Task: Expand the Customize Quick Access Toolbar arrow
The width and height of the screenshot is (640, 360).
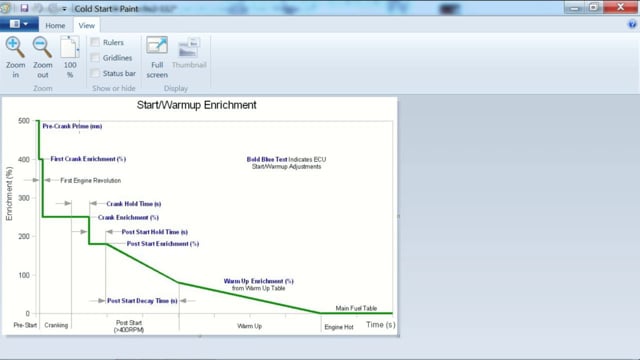Action: 64,9
